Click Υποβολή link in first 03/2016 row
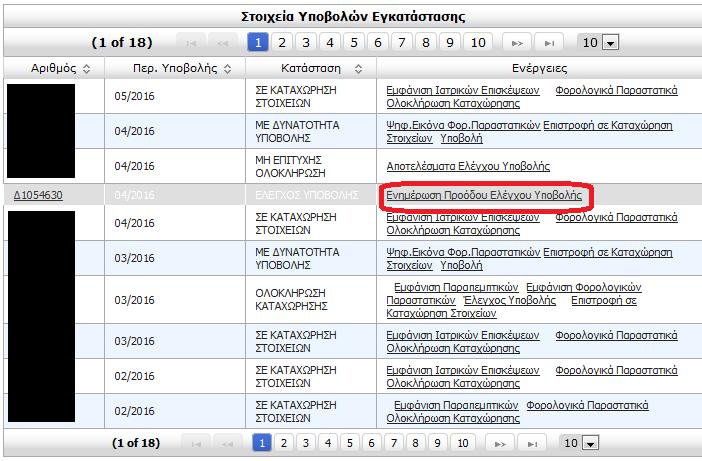 click(461, 265)
